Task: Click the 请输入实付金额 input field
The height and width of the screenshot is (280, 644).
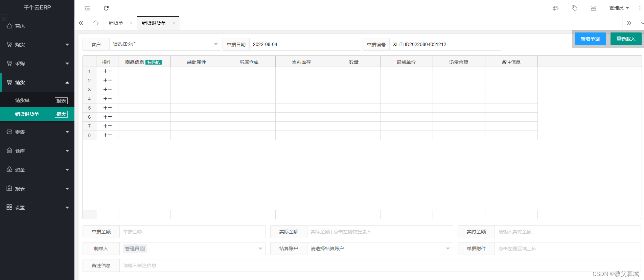Action: tap(568, 232)
